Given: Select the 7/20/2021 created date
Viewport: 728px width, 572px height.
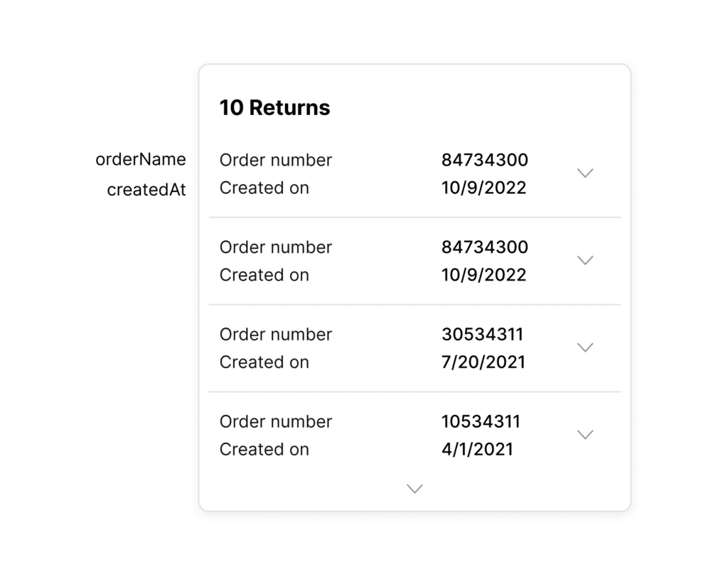Looking at the screenshot, I should tap(483, 362).
